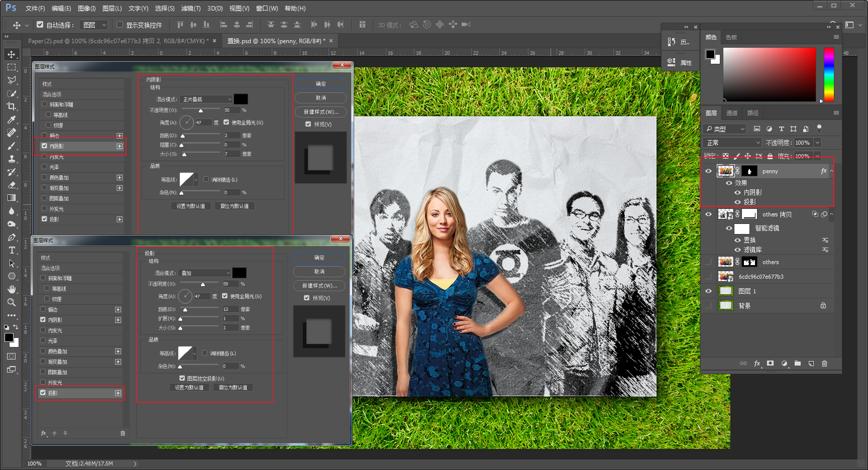Delete layer trash icon in Layers panel
868x470 pixels.
coord(824,364)
